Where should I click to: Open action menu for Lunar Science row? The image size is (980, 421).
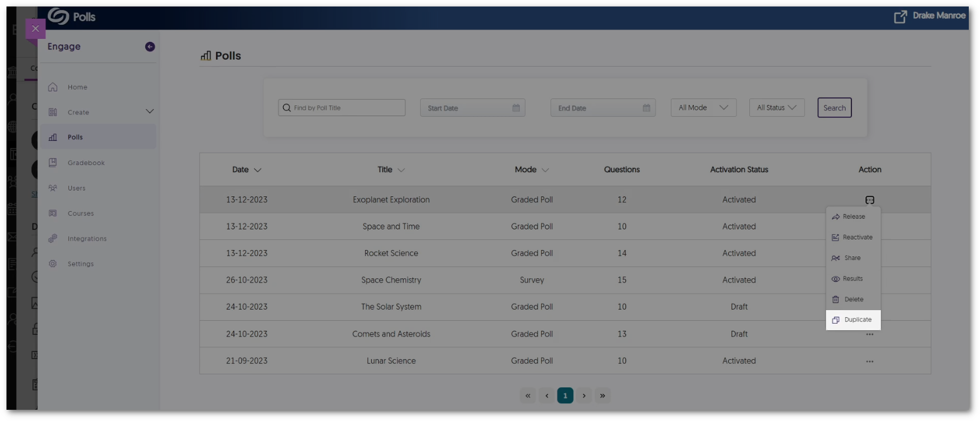click(x=870, y=361)
